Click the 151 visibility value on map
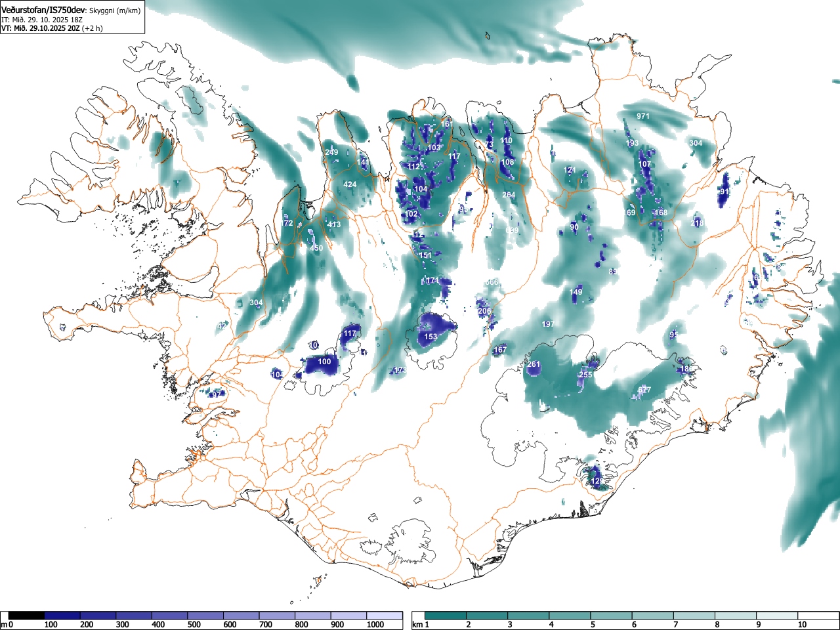This screenshot has width=840, height=630. 425,255
